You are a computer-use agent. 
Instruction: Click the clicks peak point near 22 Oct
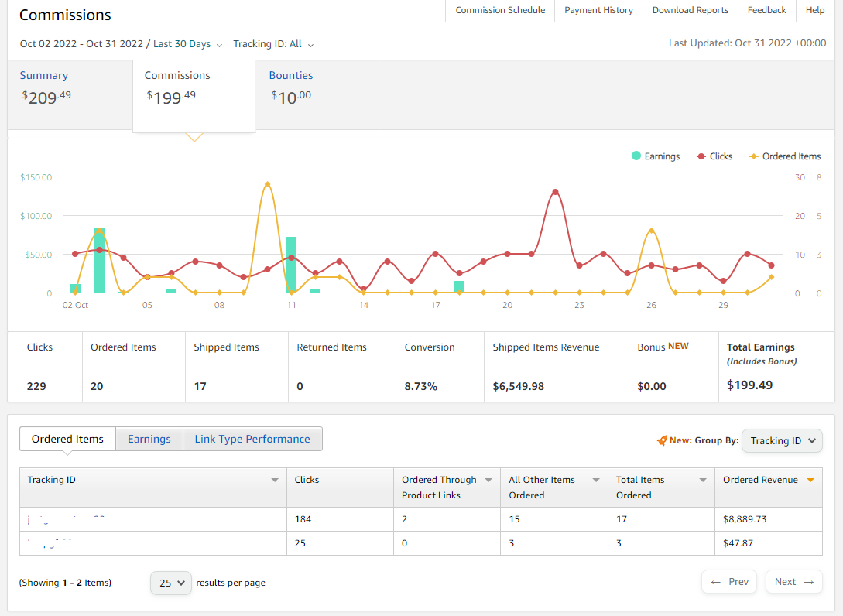(555, 192)
